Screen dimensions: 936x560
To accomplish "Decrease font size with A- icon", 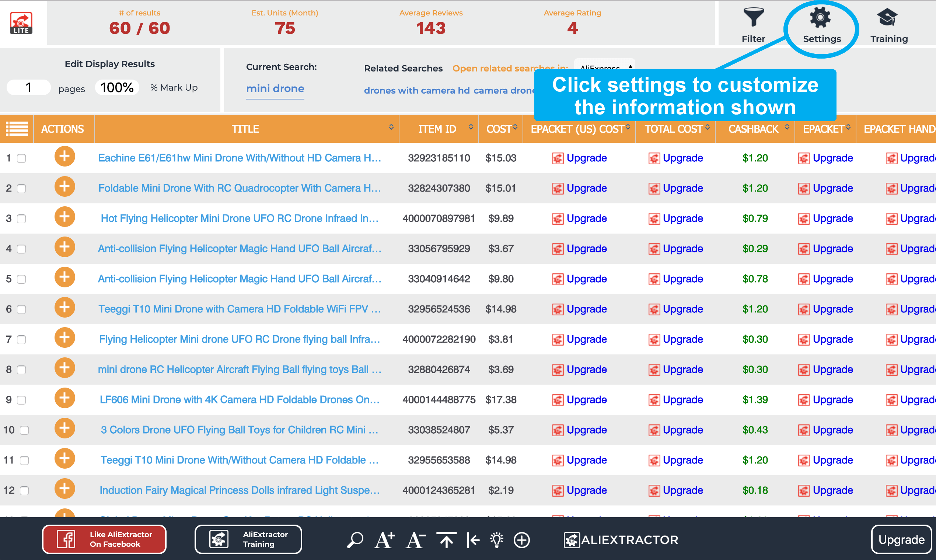I will click(415, 540).
